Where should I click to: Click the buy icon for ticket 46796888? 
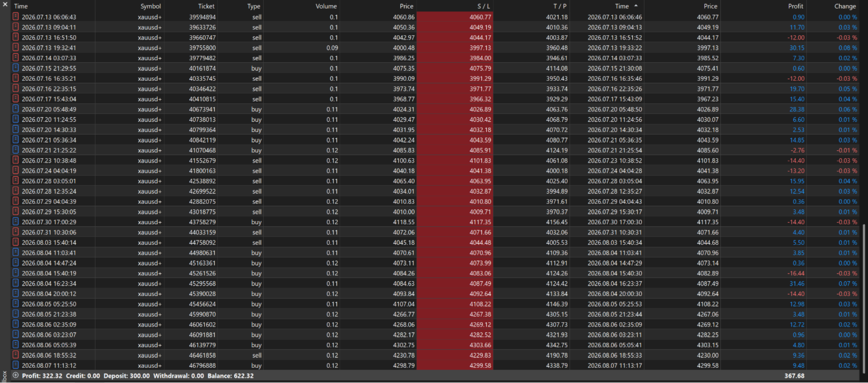click(16, 365)
